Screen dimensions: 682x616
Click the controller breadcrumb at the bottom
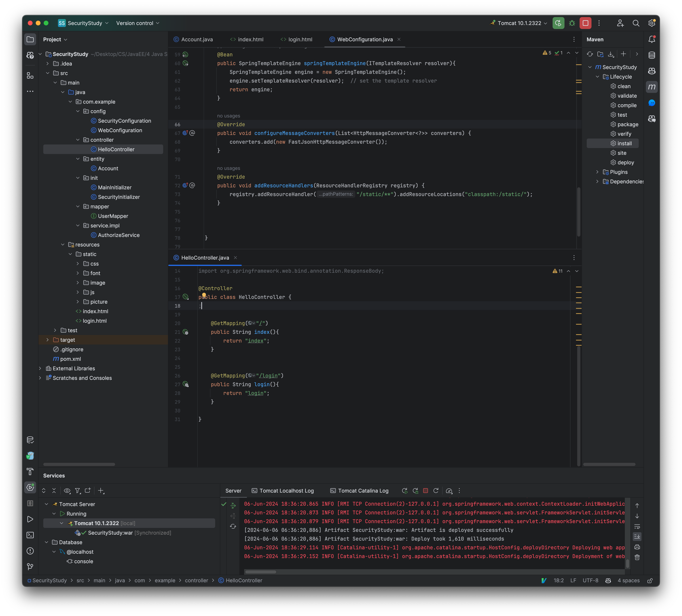coord(197,580)
